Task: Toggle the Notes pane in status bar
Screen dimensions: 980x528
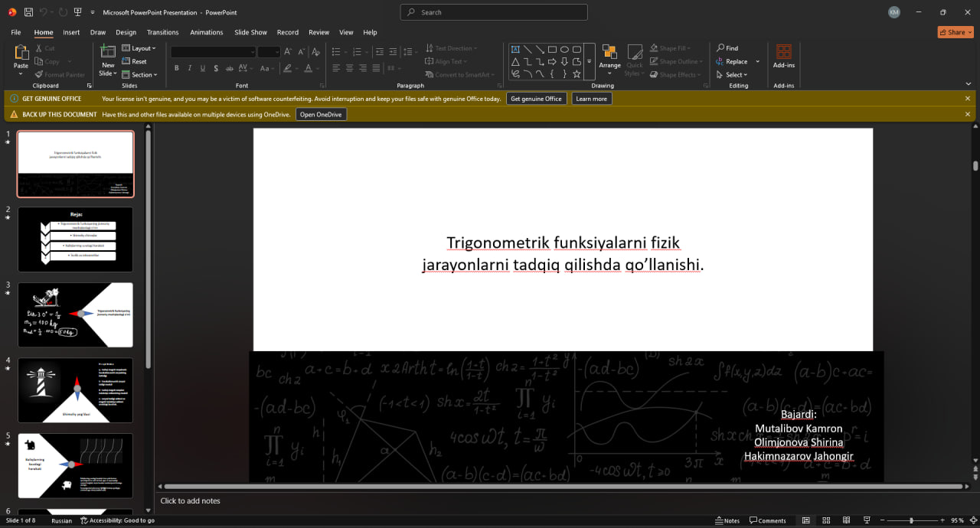Action: 727,520
